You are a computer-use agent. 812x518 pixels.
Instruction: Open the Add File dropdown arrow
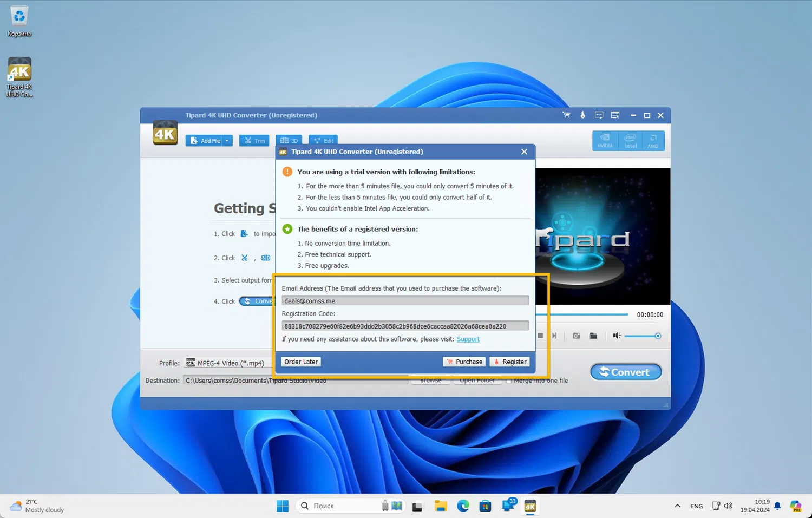pos(227,140)
